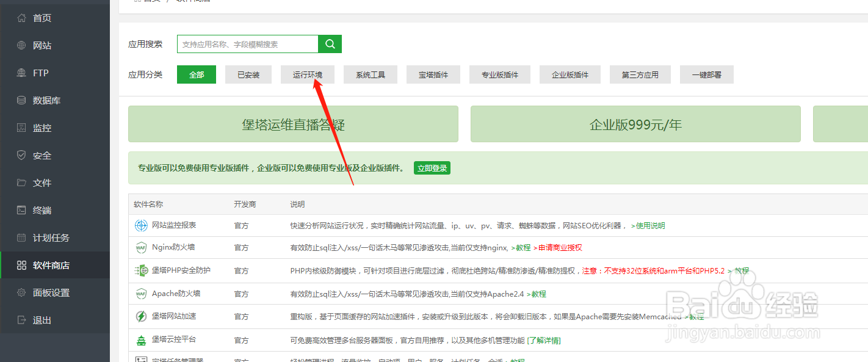868x362 pixels.
Task: Click the 堡塔PHP安全防护 plugin icon
Action: point(141,270)
